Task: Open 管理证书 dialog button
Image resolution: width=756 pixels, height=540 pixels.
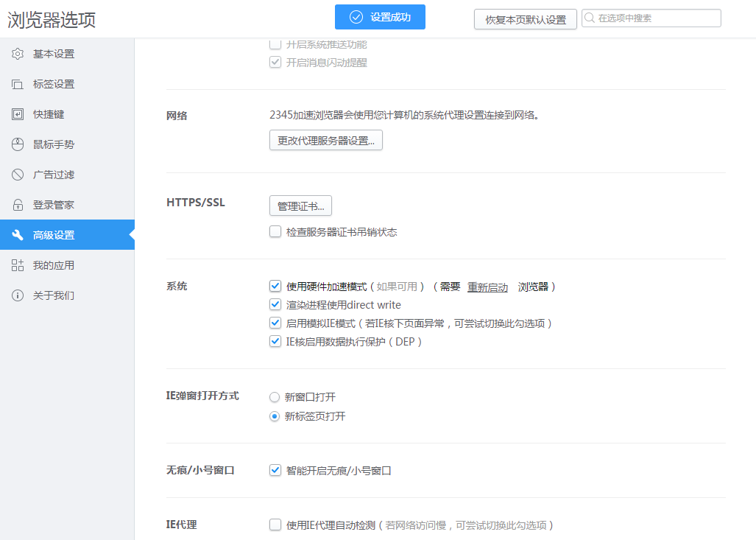Action: pyautogui.click(x=300, y=206)
